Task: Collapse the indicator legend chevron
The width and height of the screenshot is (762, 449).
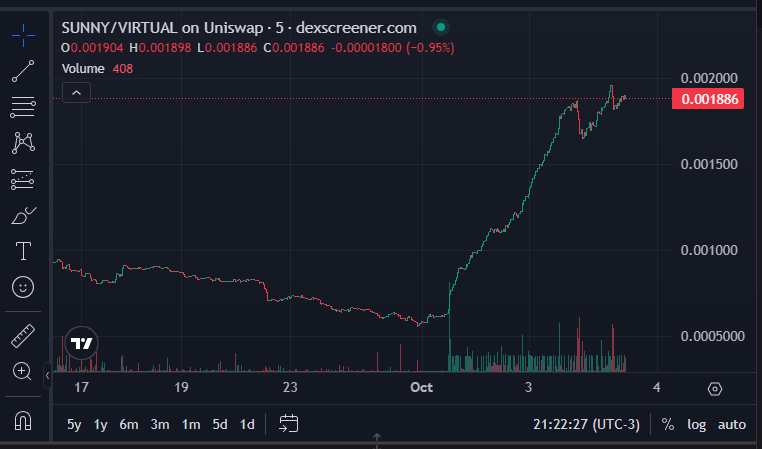Action: coord(76,92)
